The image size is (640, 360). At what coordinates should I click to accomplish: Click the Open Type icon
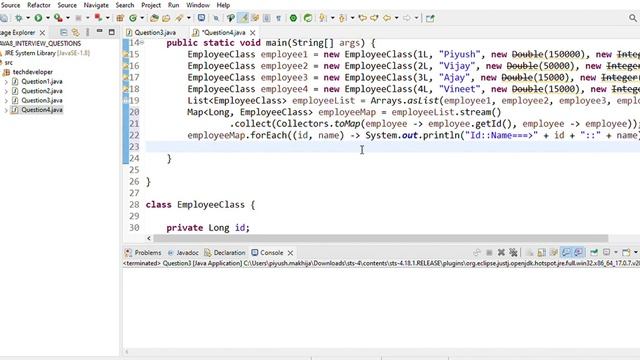154,18
